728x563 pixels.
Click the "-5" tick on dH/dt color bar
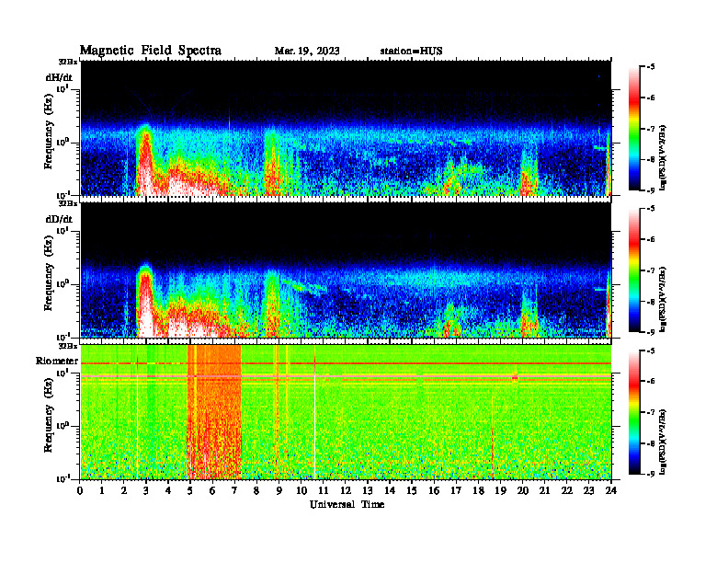[651, 67]
